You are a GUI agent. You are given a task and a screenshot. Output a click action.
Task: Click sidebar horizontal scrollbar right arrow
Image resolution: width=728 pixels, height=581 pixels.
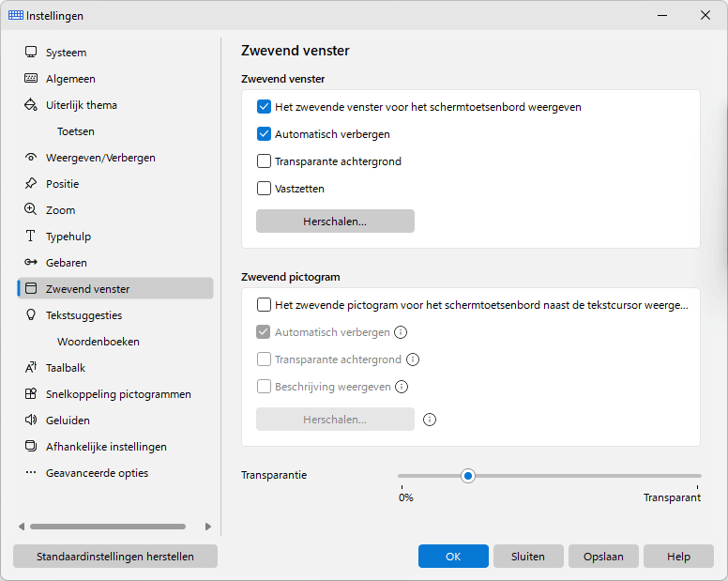(208, 527)
